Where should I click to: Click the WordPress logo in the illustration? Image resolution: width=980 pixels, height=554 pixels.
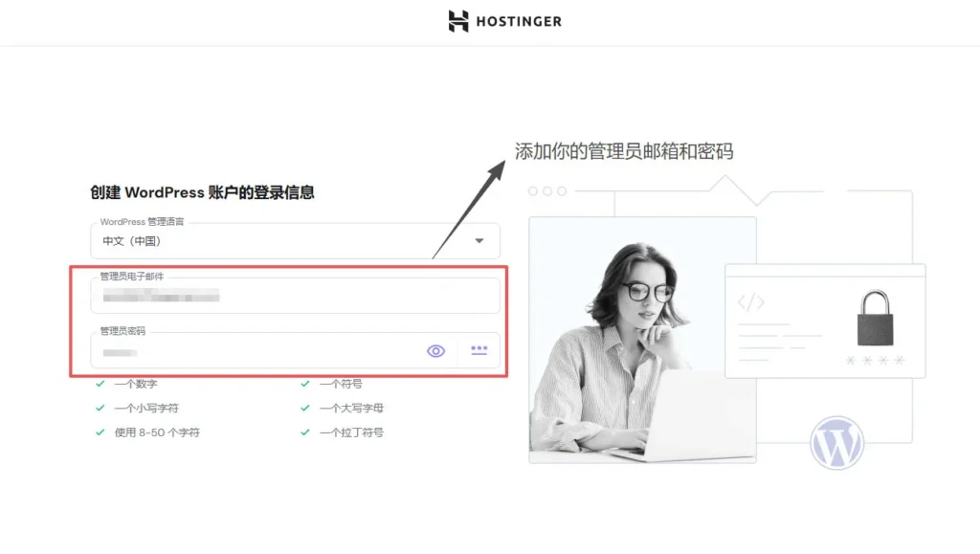837,443
